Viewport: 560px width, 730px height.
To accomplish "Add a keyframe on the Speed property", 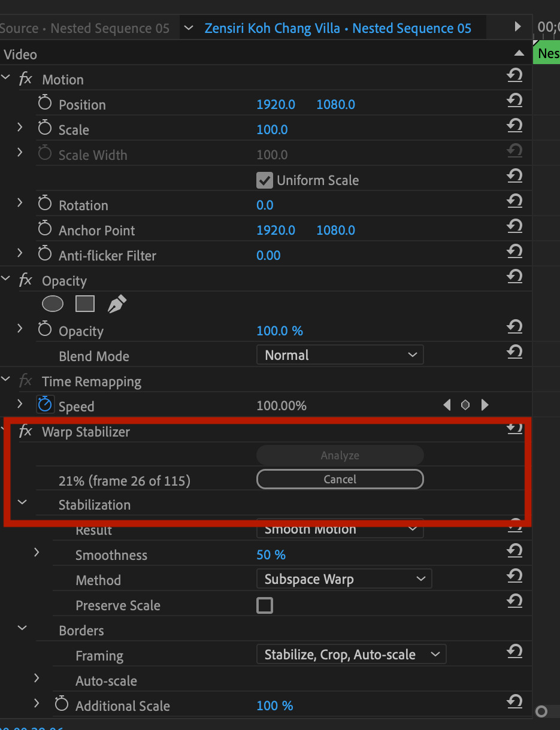I will pyautogui.click(x=465, y=405).
